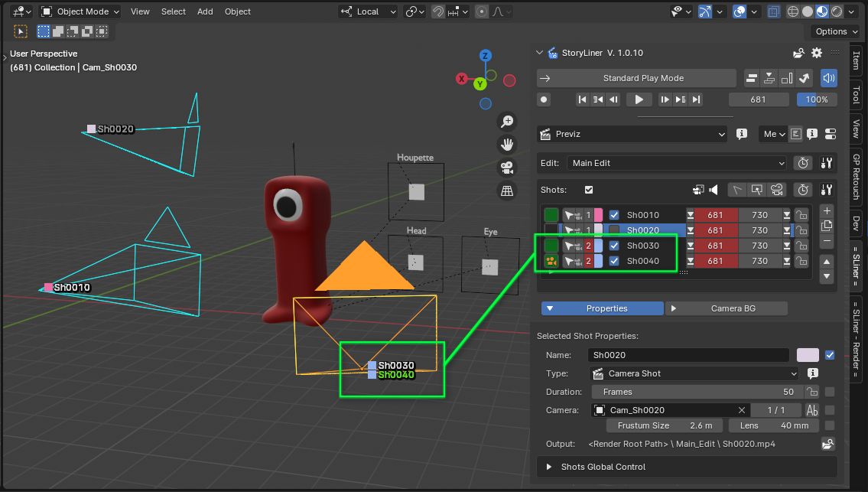Open the Camera Shot type dropdown
The height and width of the screenshot is (492, 868).
(695, 373)
